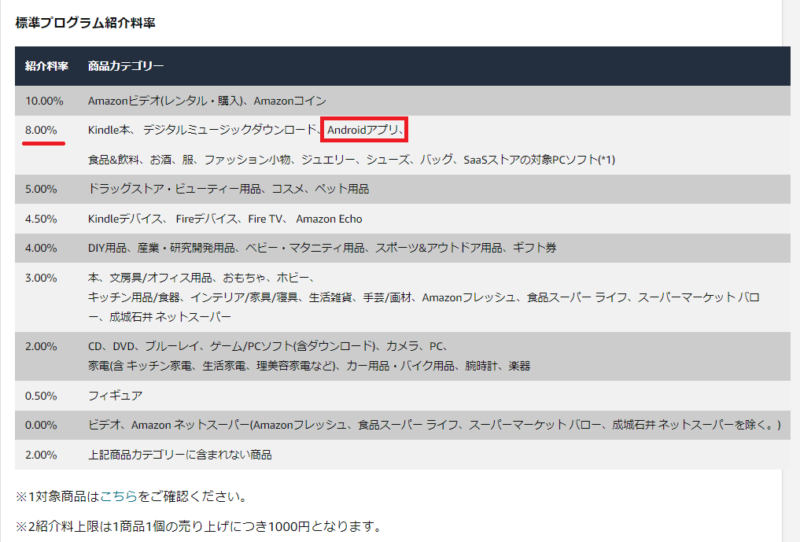Click the CD、DVD、ブルーレイ line
The height and width of the screenshot is (542, 800).
[x=268, y=347]
